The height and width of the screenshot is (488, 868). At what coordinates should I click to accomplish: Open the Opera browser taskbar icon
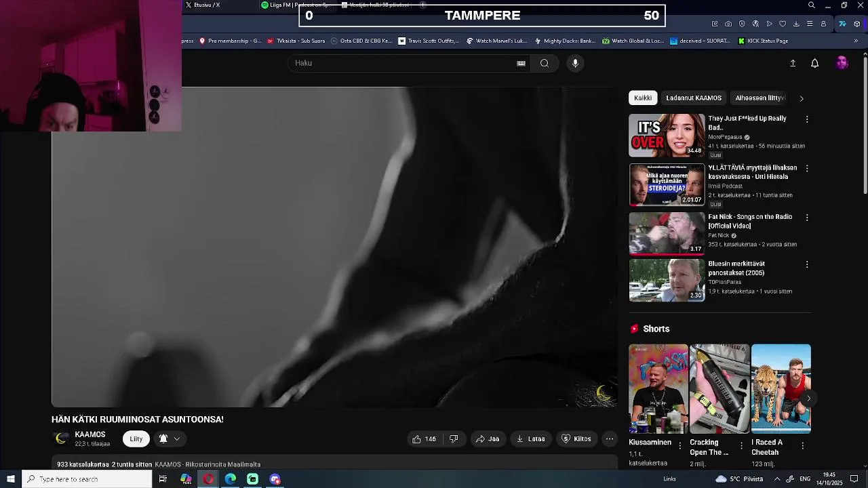(x=208, y=479)
